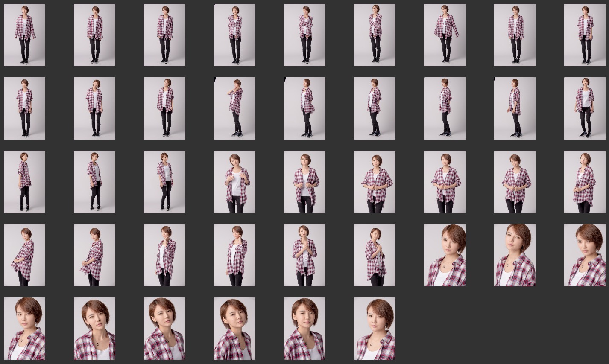Click the last thumbnail in the second row
The width and height of the screenshot is (609, 364).
click(x=585, y=108)
